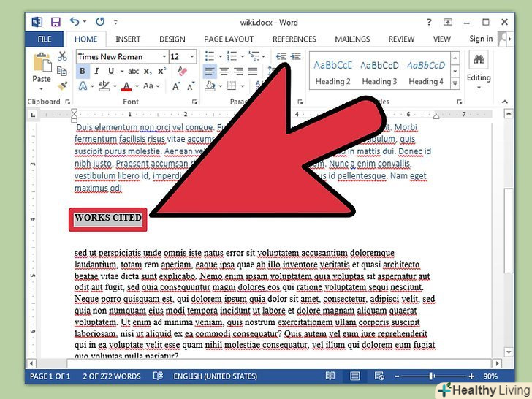Open the Times New Roman font dropdown
The height and width of the screenshot is (399, 532).
164,57
